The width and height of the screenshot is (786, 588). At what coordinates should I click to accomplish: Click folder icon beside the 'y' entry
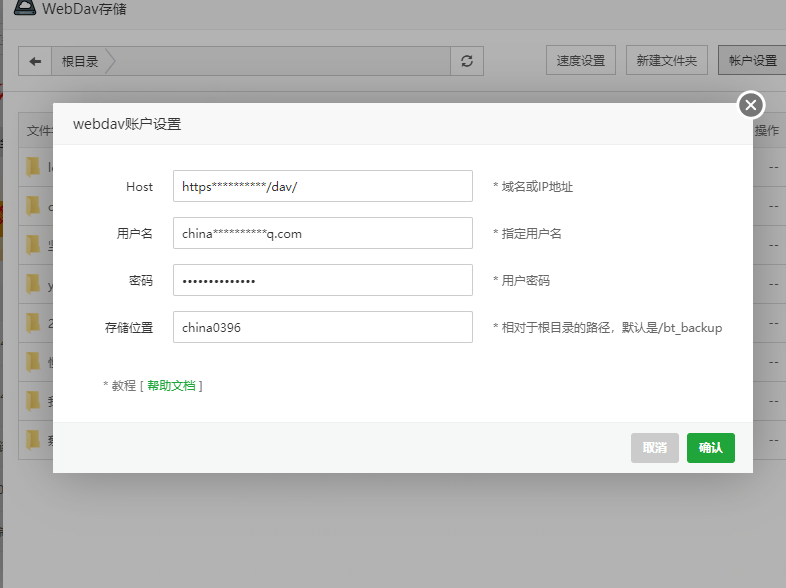click(34, 284)
